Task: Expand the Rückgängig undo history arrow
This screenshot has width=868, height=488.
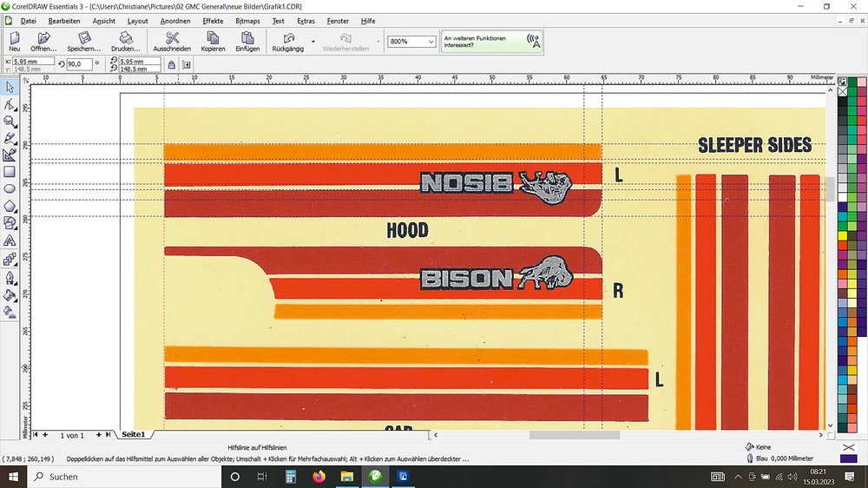Action: tap(313, 42)
